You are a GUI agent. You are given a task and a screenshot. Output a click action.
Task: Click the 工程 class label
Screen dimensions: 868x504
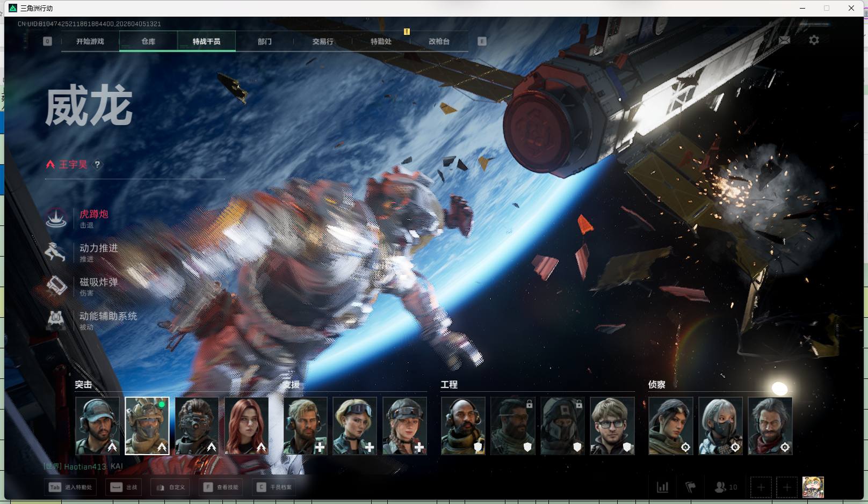[x=449, y=384]
